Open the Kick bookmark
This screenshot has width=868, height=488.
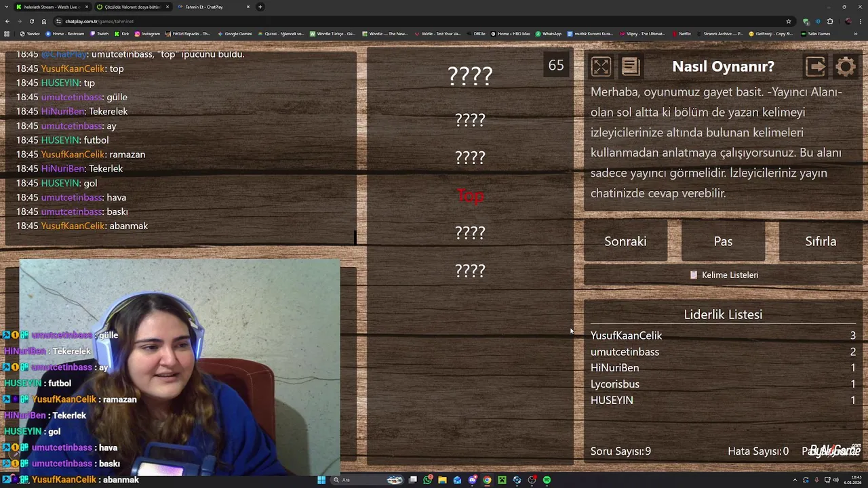point(122,34)
